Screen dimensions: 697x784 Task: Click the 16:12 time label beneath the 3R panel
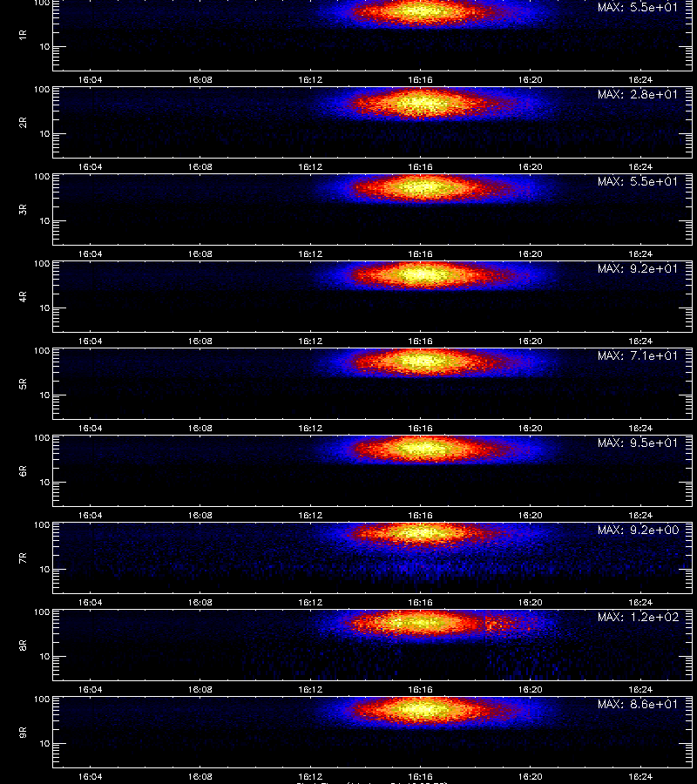point(310,254)
